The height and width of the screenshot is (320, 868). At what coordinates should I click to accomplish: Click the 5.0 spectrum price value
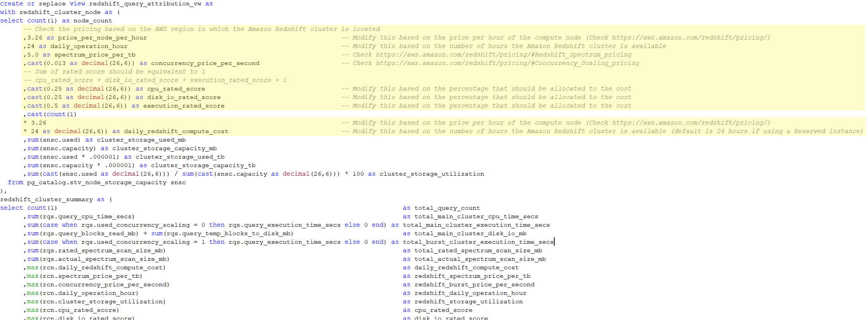pos(33,55)
